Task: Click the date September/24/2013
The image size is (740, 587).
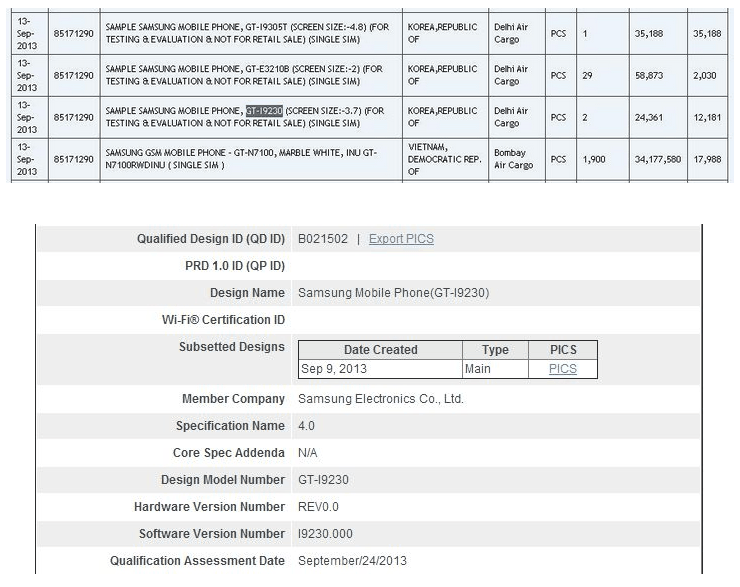Action: click(353, 561)
